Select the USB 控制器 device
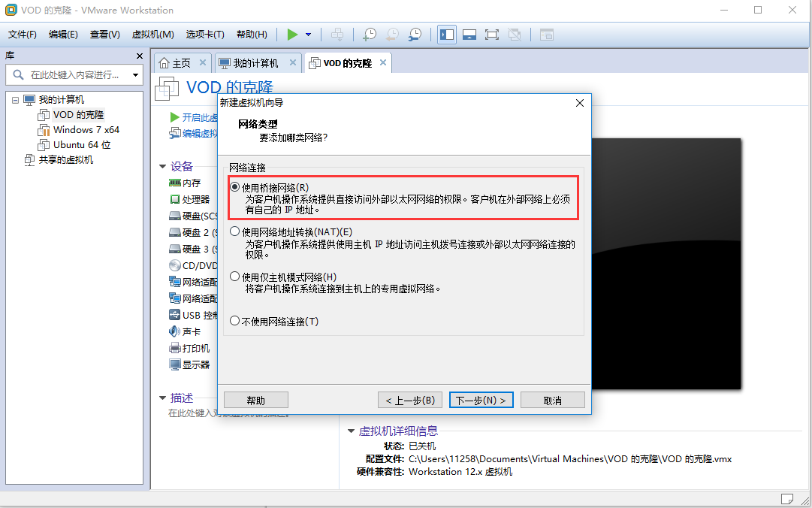Viewport: 812px width, 508px height. click(x=193, y=316)
